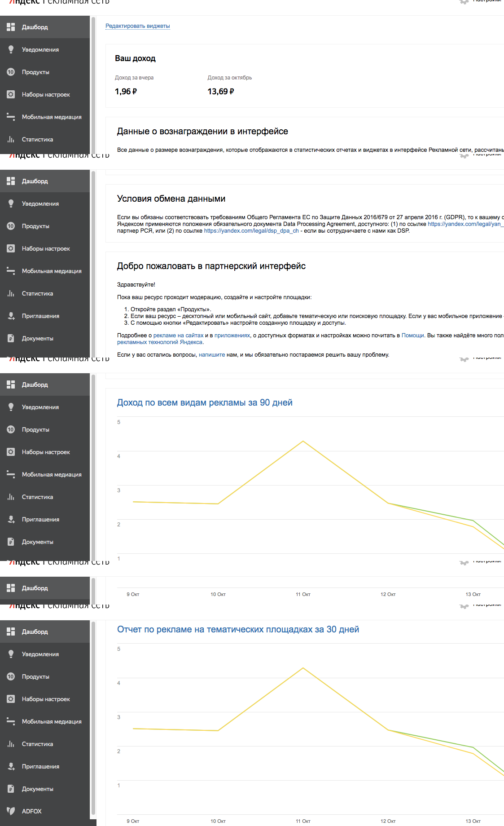Viewport: 504px width, 826px height.
Task: Click the Приглашения person icon
Action: pyautogui.click(x=11, y=766)
